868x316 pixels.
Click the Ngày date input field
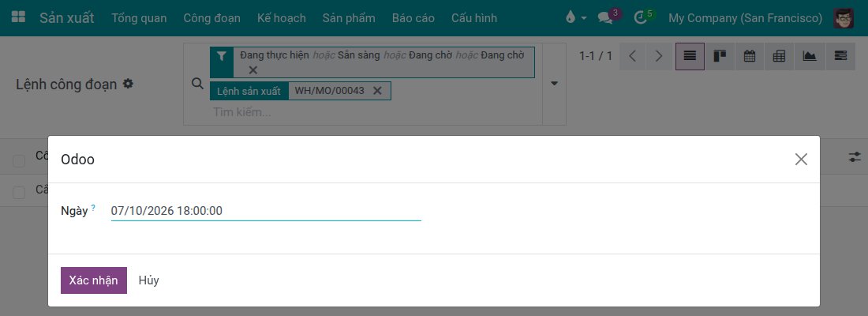tap(266, 211)
